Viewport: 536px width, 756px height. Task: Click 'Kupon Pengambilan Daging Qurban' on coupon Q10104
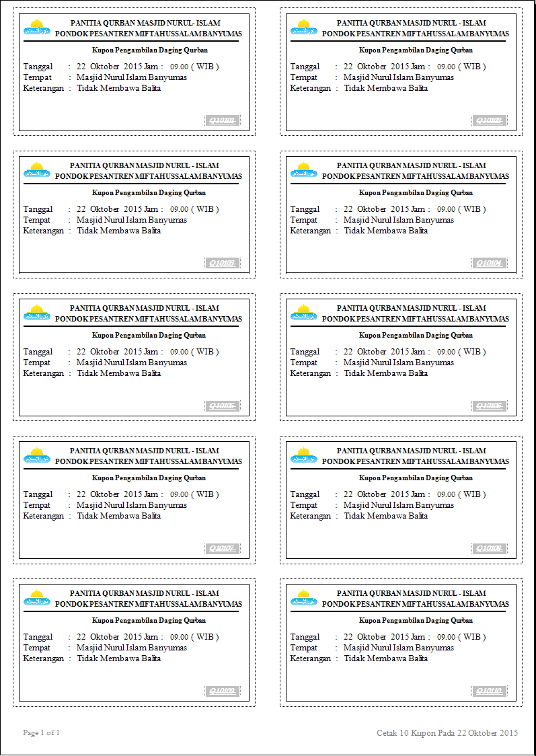click(x=416, y=193)
